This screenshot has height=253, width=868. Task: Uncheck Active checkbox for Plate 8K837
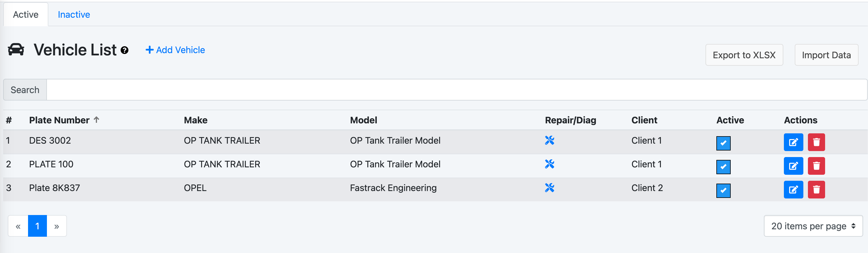coord(723,190)
